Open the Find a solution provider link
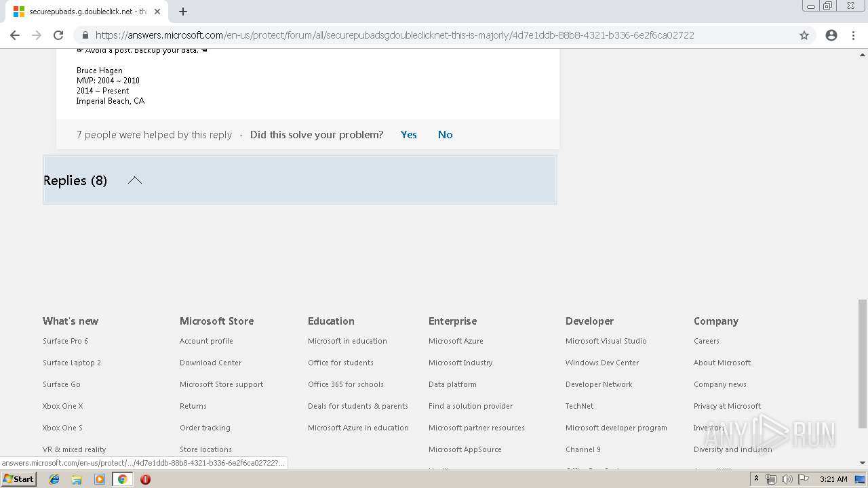Screen dimensions: 868x488 tap(471, 406)
